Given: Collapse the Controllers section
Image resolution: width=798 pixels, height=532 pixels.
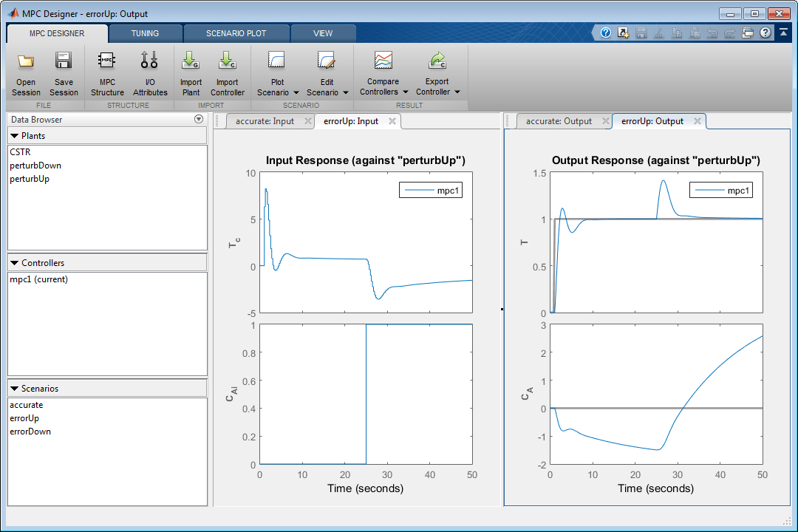Looking at the screenshot, I should [14, 263].
